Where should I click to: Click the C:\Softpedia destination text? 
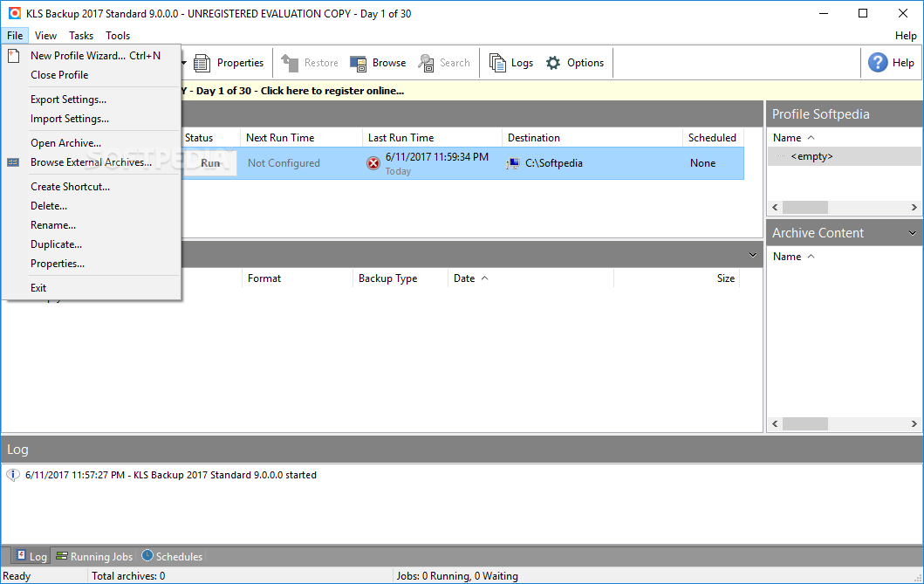point(554,163)
